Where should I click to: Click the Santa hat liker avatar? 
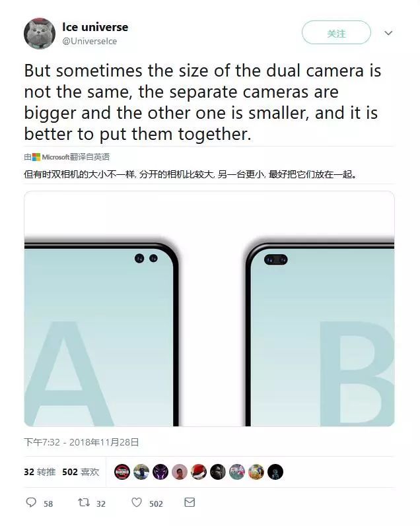point(199,472)
